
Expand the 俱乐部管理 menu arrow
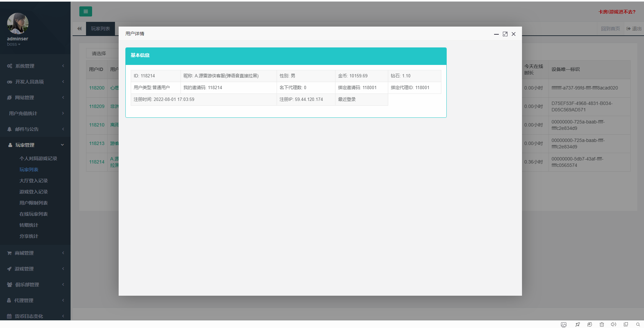coord(63,285)
